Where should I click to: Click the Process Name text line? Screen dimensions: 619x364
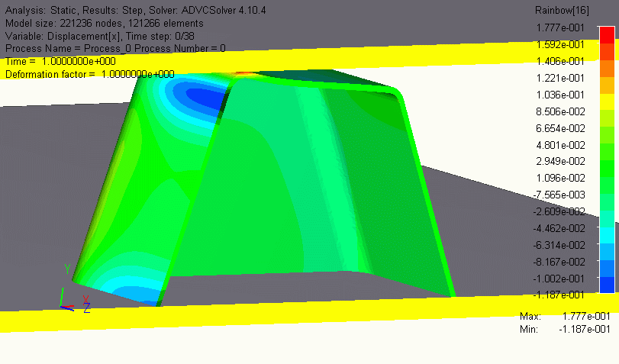point(115,48)
